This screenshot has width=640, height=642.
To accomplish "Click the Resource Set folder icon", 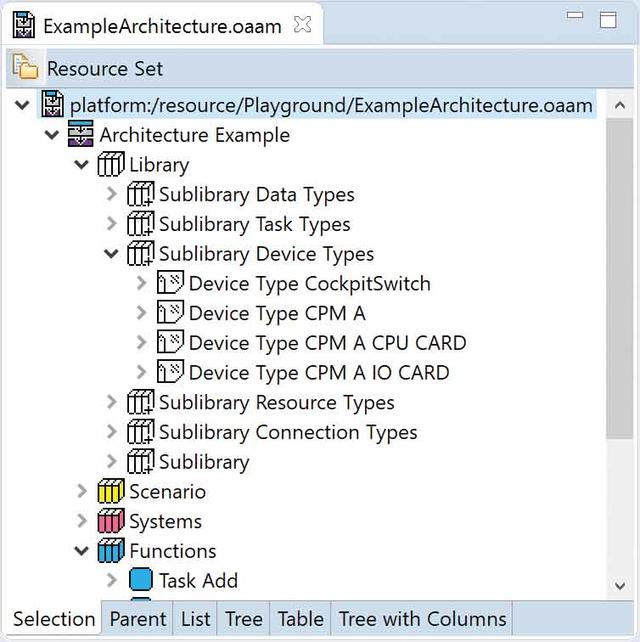I will tap(25, 67).
